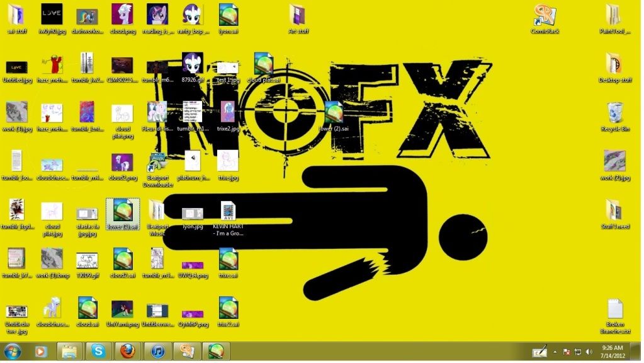This screenshot has width=644, height=363.
Task: Click the cloud.png desktop file
Action: point(122,18)
